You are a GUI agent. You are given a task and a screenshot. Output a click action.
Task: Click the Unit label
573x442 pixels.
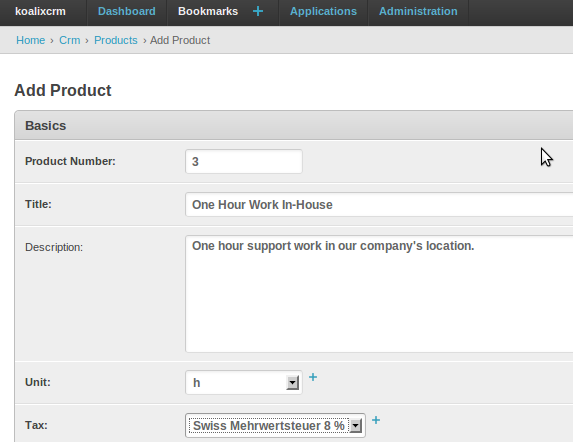[x=38, y=382]
